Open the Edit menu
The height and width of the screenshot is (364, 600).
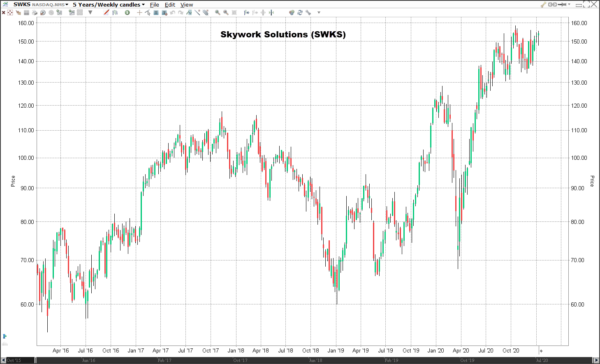pos(170,5)
